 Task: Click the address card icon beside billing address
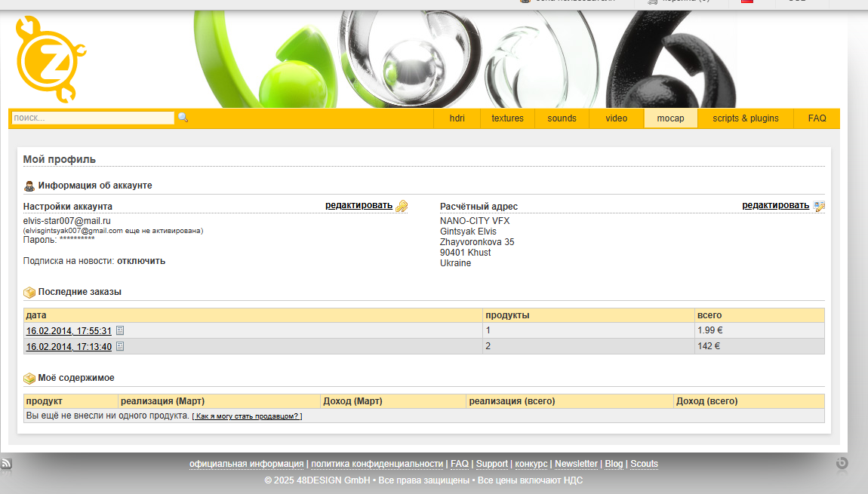820,206
